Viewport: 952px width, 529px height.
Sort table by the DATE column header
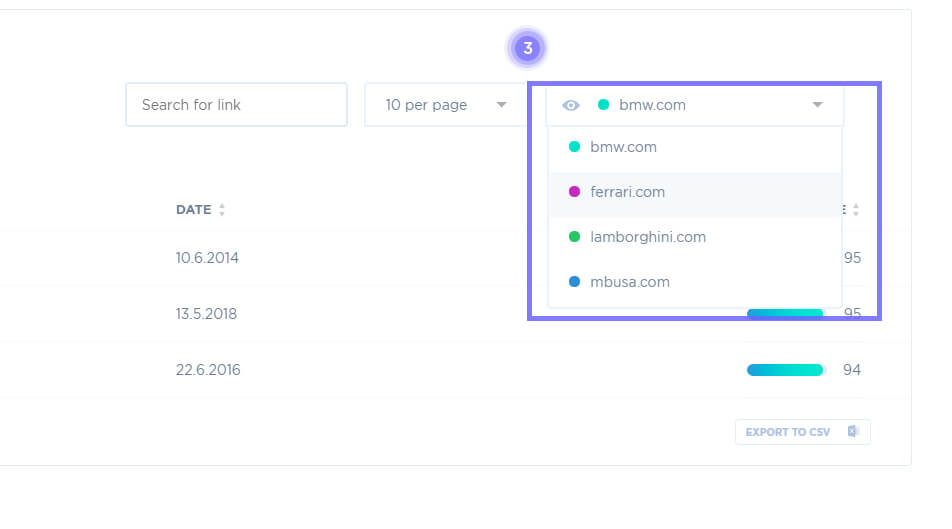click(194, 210)
